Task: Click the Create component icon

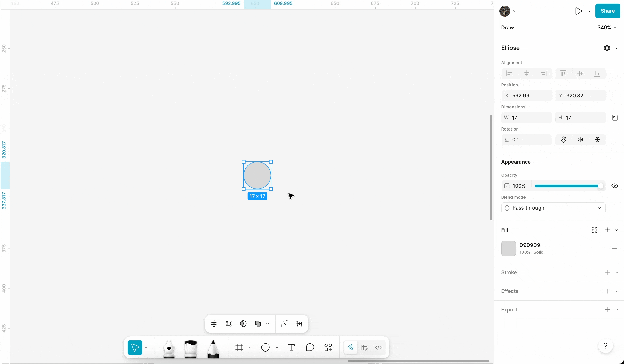Action: (214, 324)
